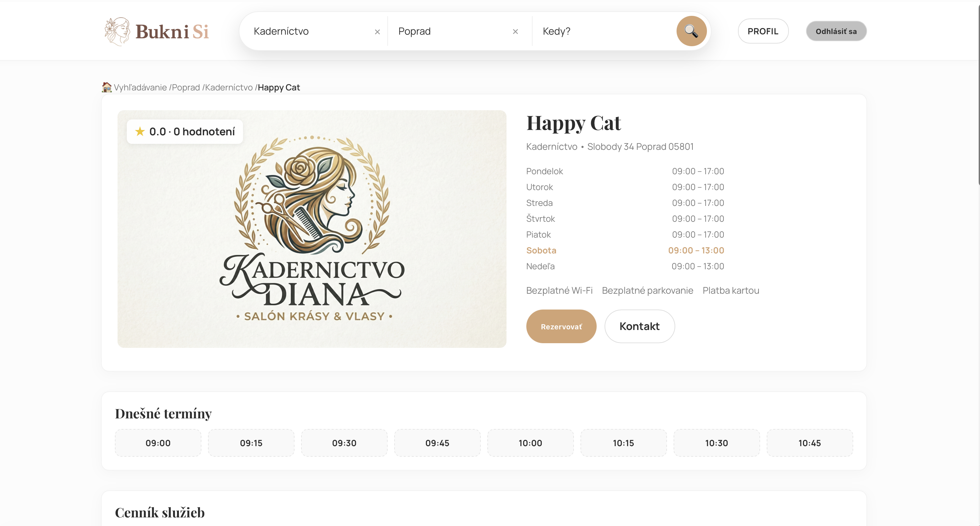Clear the Kaderníctvo search field

(x=377, y=32)
